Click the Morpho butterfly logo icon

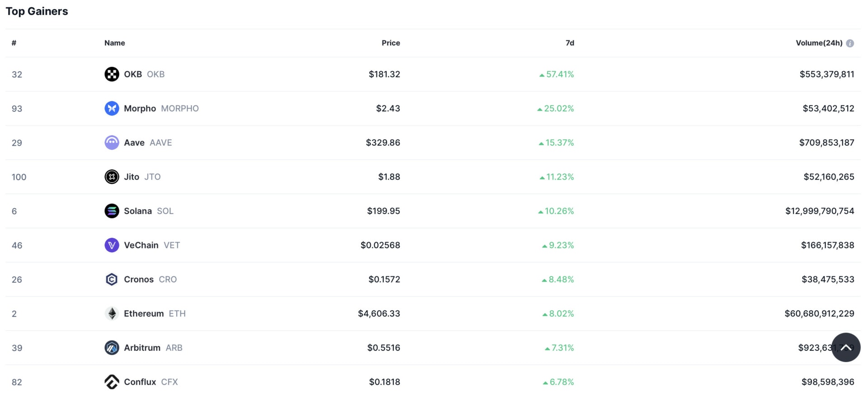[112, 109]
